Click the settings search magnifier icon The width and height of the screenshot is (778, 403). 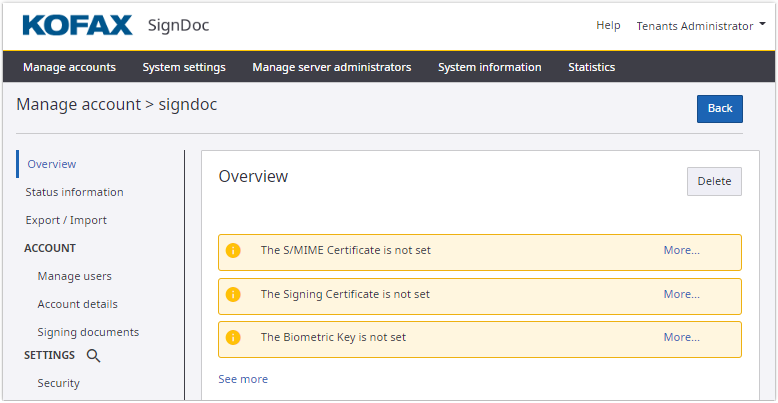click(93, 355)
